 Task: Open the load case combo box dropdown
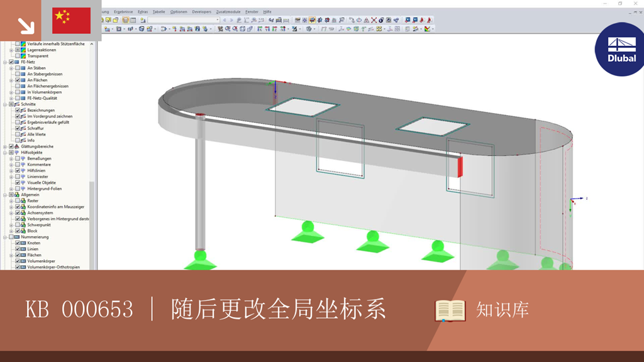tap(218, 19)
